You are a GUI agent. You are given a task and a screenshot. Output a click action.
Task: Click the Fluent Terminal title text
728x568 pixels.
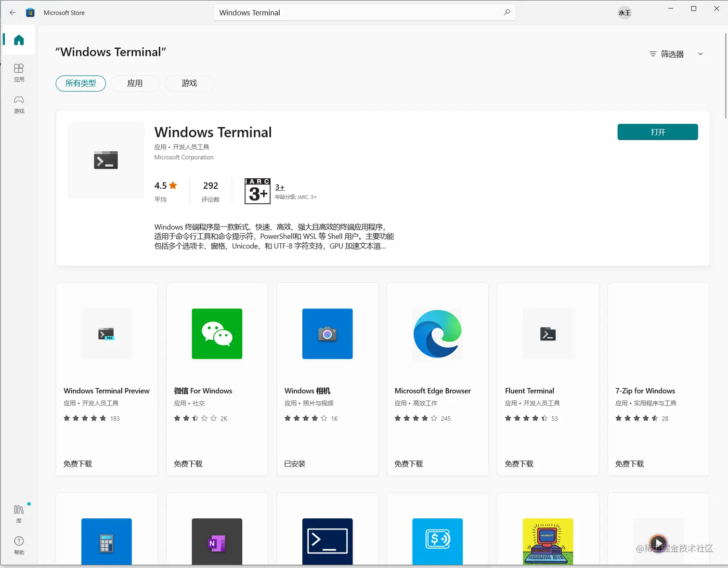pos(530,391)
